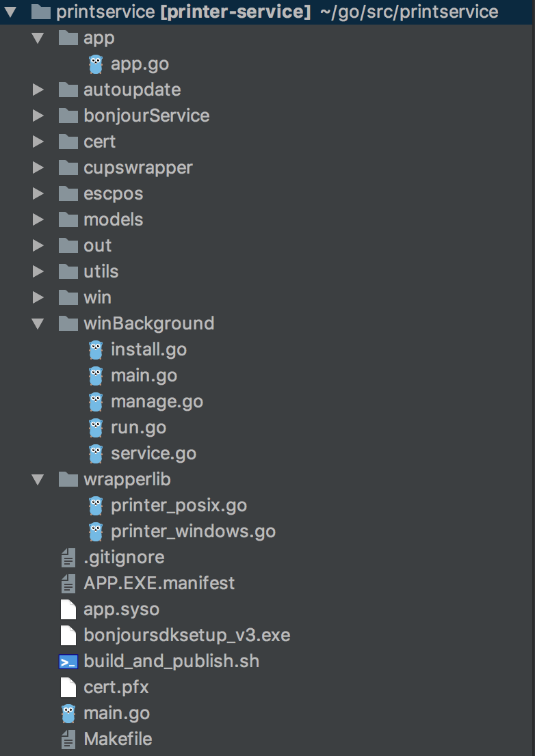Click the folder icon beside winBackground

point(68,323)
